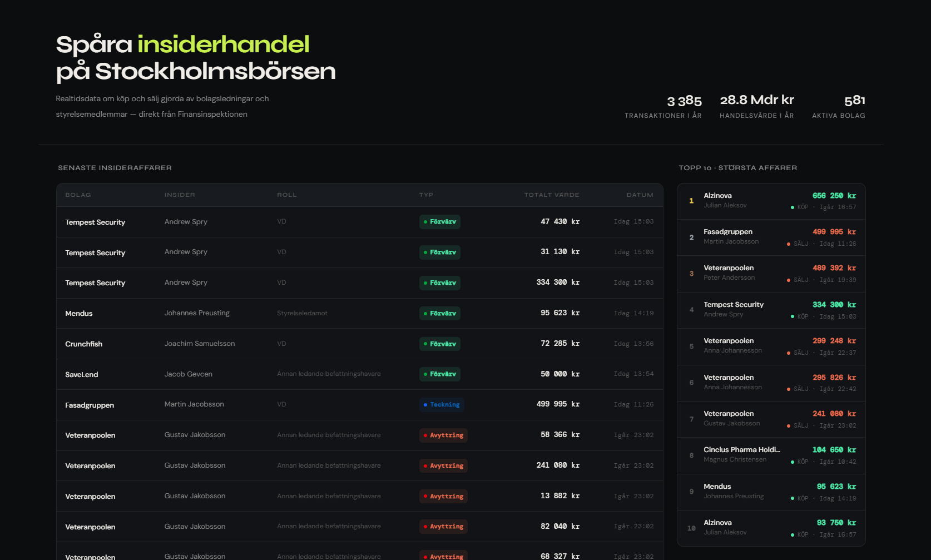Select Tempest Security 334 300 kr row

(x=359, y=283)
